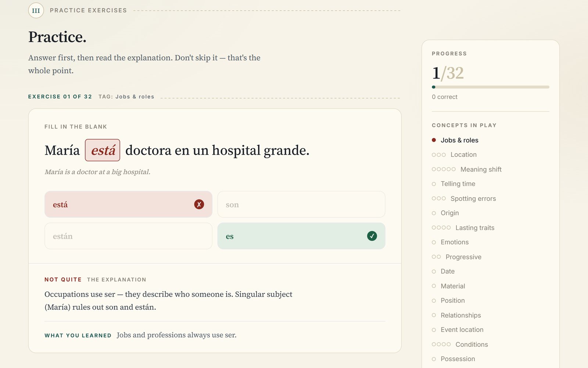Click the '0 correct' score text

click(x=445, y=97)
